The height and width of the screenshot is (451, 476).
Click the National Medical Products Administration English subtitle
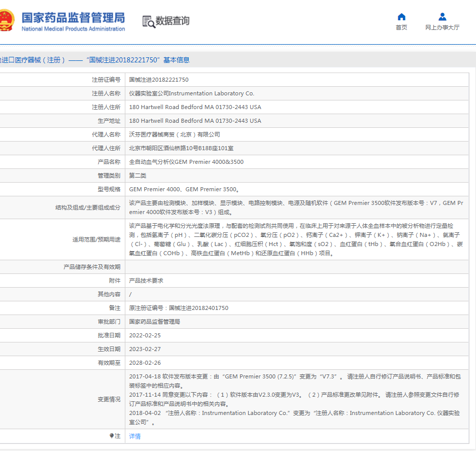tap(73, 29)
